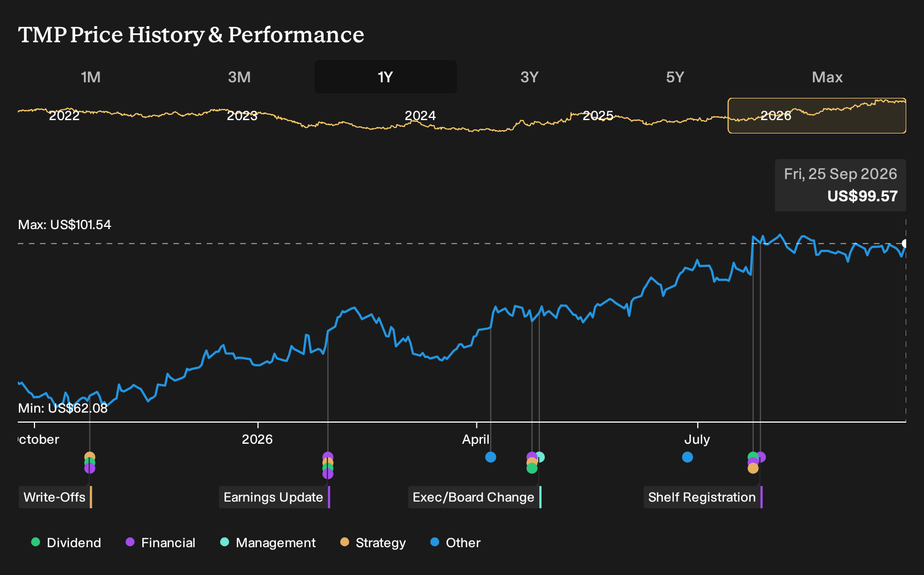Screen dimensions: 924x575
Task: Click the "Fri, 25 Sep 2026" tooltip date
Action: [841, 174]
